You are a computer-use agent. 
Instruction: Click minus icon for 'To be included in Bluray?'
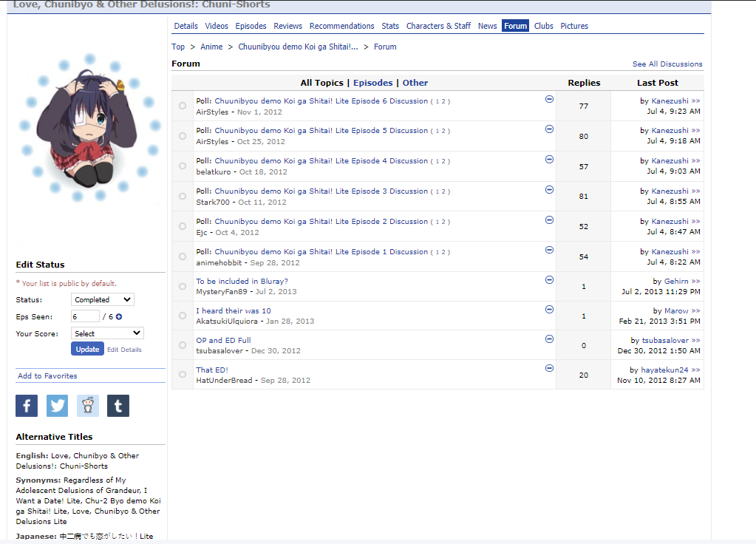coord(549,279)
